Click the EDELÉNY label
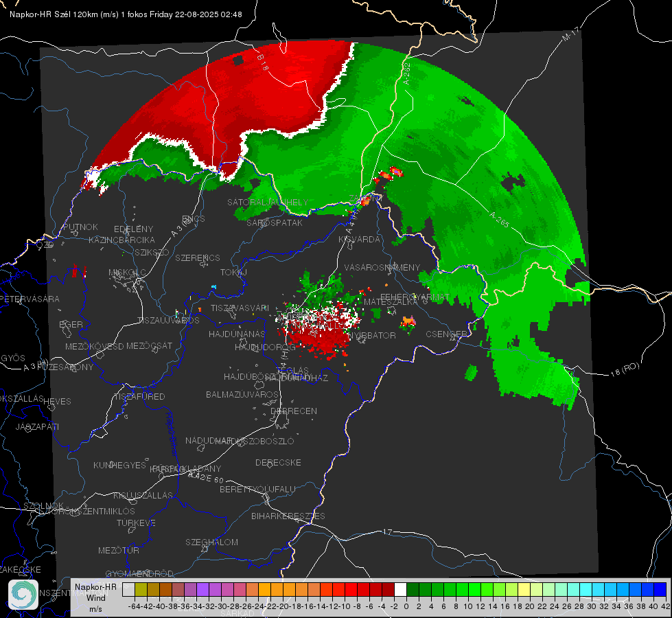 133,229
